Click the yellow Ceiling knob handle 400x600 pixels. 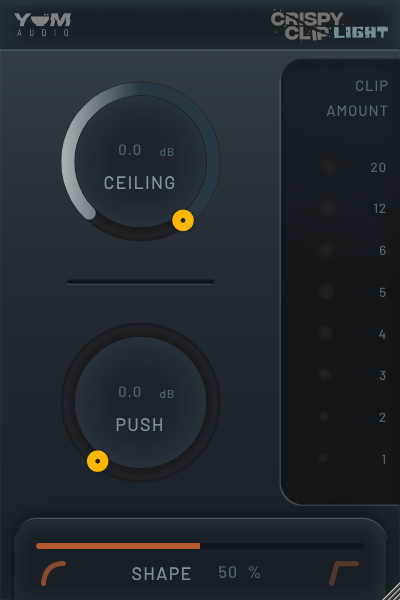coord(183,220)
